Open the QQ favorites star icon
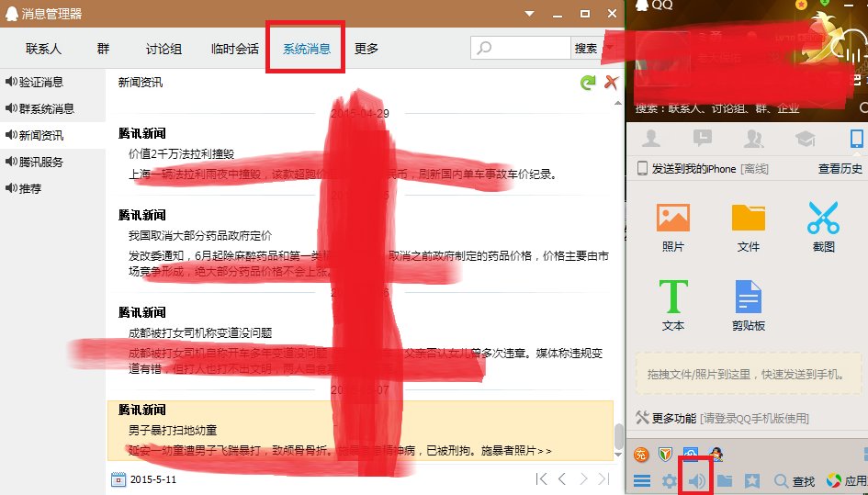 pyautogui.click(x=751, y=480)
